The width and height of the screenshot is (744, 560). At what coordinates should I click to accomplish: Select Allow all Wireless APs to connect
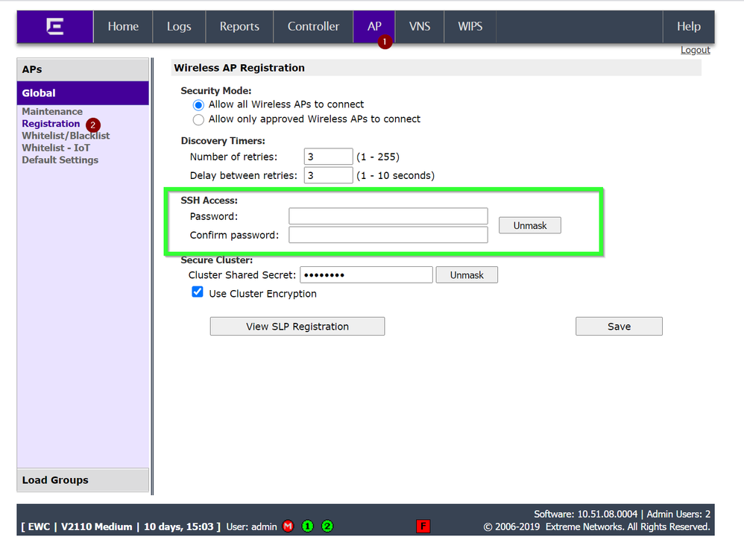point(198,105)
